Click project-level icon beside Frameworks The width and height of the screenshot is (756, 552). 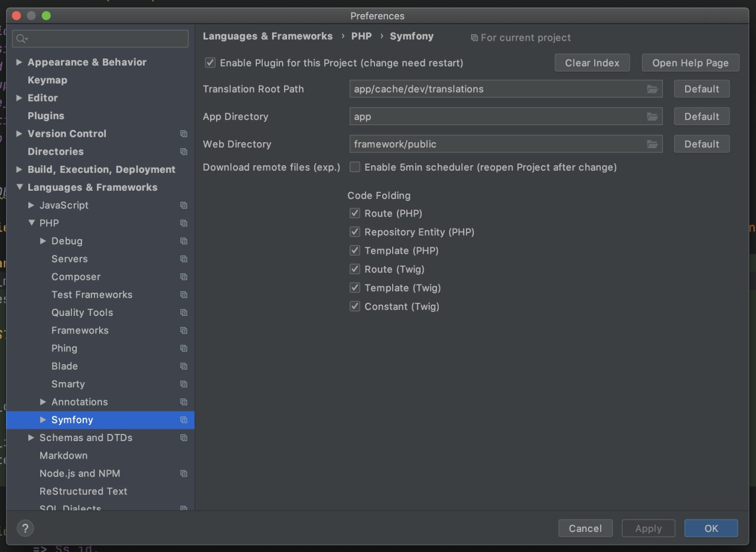(184, 331)
